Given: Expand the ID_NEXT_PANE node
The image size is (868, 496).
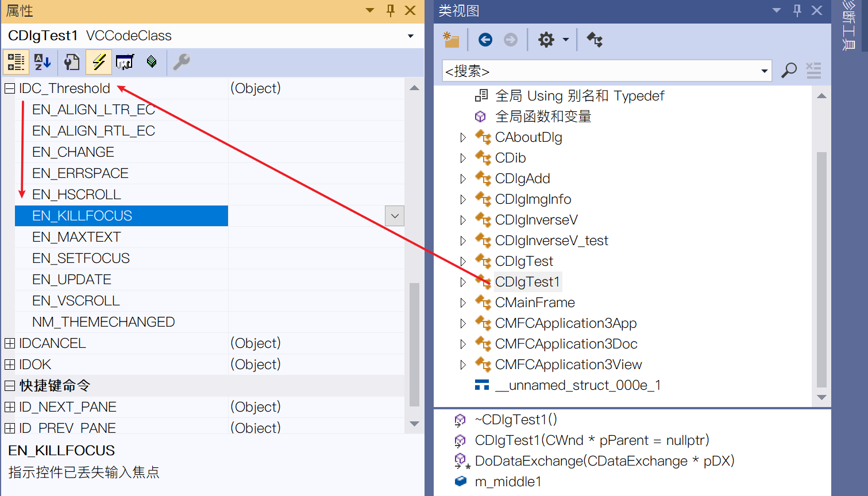Looking at the screenshot, I should 10,407.
